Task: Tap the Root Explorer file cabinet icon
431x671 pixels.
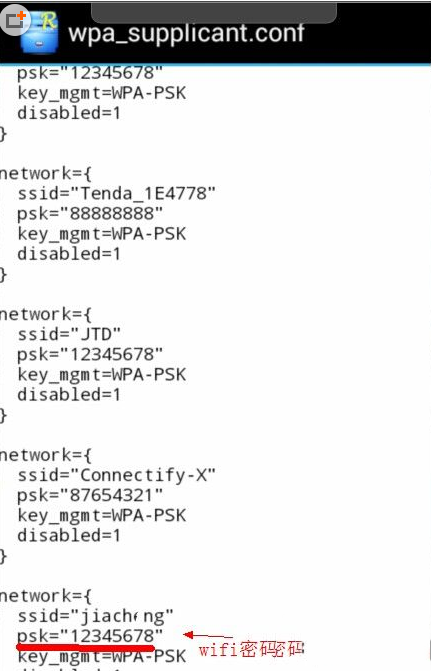Action: coord(39,33)
